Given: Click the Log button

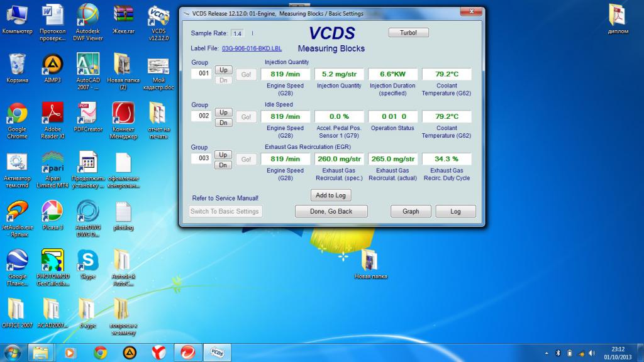Looking at the screenshot, I should pyautogui.click(x=455, y=211).
